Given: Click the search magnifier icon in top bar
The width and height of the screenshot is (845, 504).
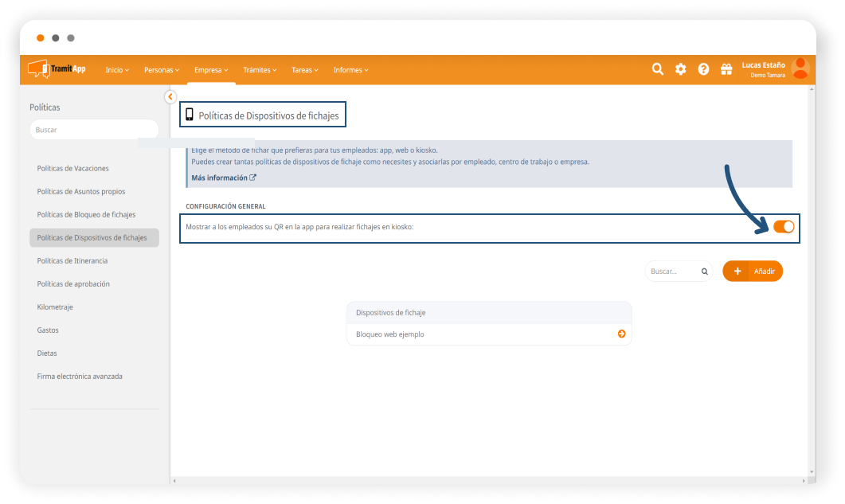Looking at the screenshot, I should point(657,69).
